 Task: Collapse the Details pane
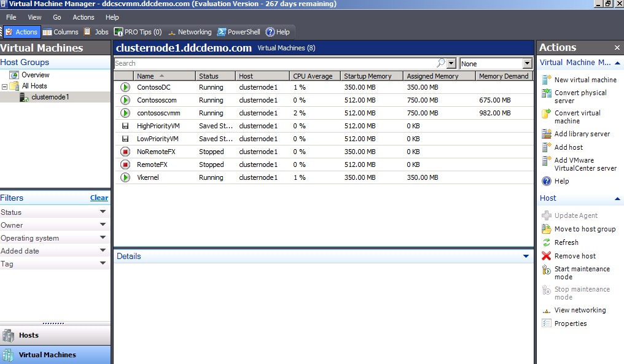(526, 256)
